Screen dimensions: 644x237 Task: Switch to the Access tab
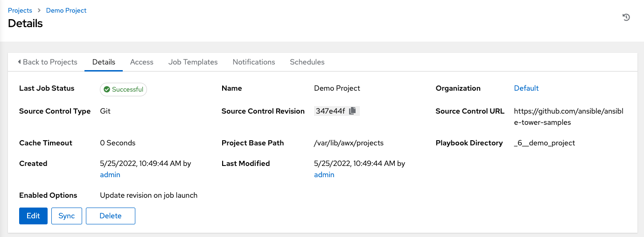pos(142,62)
